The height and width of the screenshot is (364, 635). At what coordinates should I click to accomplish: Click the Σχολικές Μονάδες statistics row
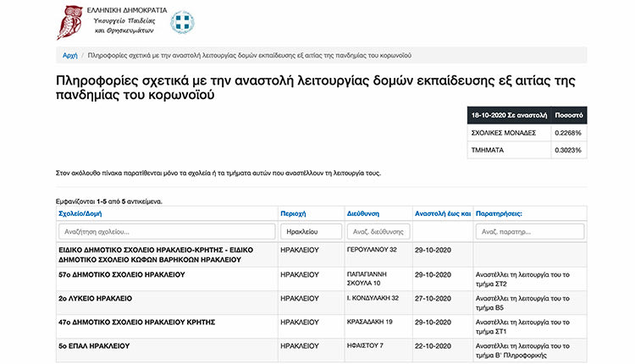527,133
